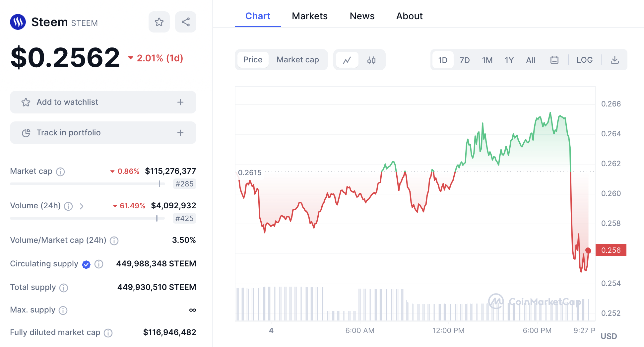644x347 pixels.
Task: Click the Market cap rank slider bar
Action: (86, 184)
